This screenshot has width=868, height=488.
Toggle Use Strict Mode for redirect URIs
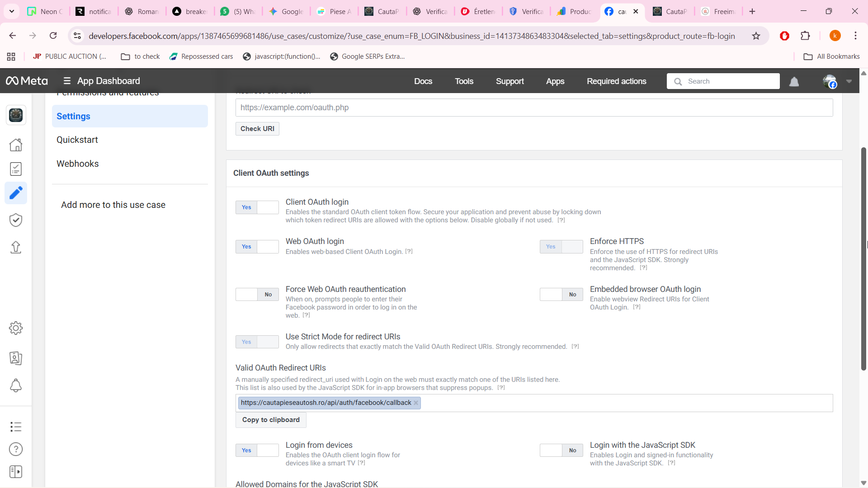tap(257, 342)
